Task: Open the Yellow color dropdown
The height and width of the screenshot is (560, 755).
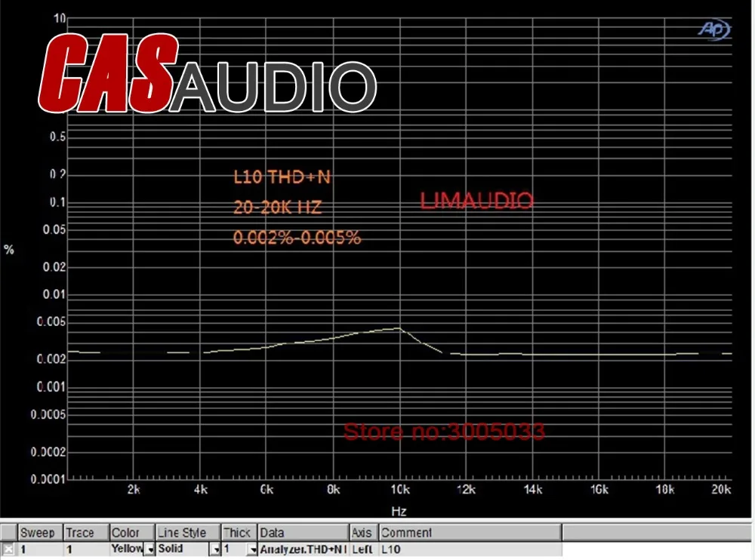Action: (149, 549)
